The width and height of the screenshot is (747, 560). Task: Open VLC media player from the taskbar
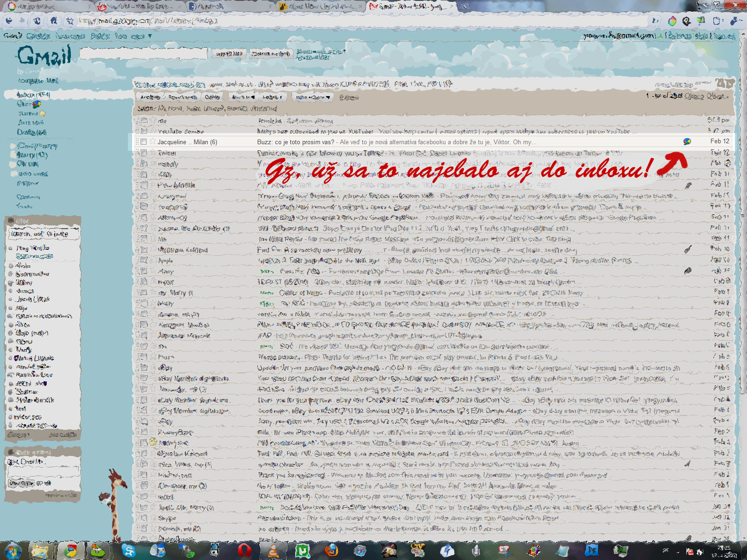tap(273, 551)
